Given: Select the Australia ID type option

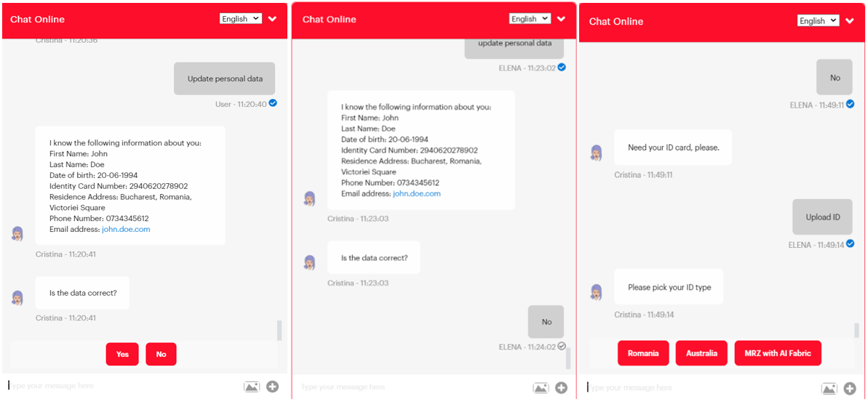Looking at the screenshot, I should pyautogui.click(x=701, y=353).
